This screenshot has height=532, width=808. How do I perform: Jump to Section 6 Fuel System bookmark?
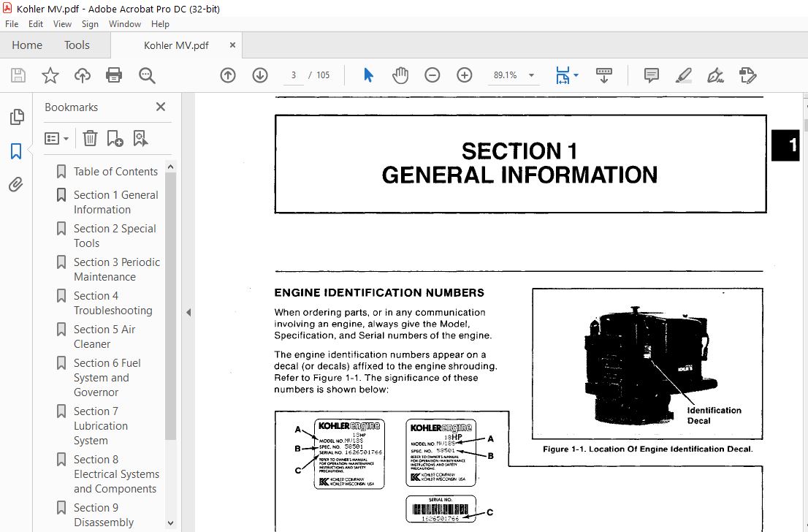point(107,377)
